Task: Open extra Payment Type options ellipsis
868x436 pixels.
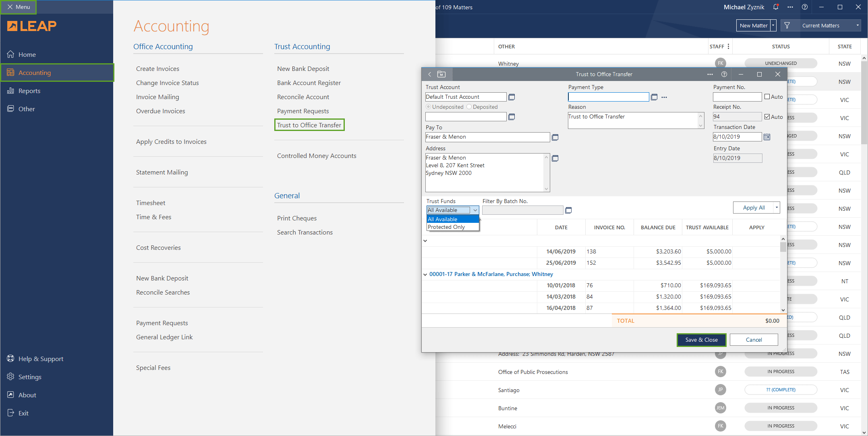Action: point(664,97)
